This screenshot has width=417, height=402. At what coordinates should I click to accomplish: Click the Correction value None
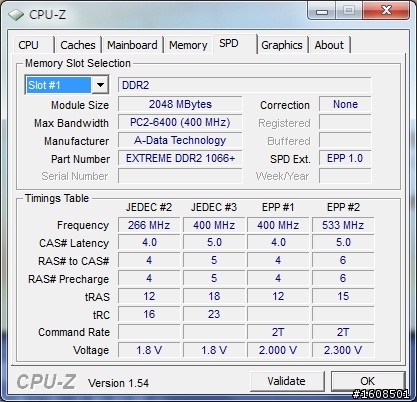[x=345, y=104]
